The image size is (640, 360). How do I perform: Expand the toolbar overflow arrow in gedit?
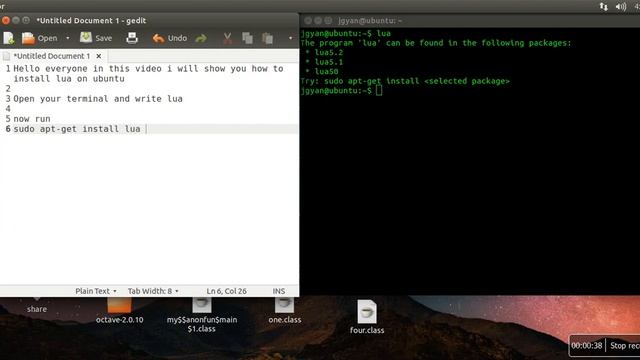tap(290, 38)
